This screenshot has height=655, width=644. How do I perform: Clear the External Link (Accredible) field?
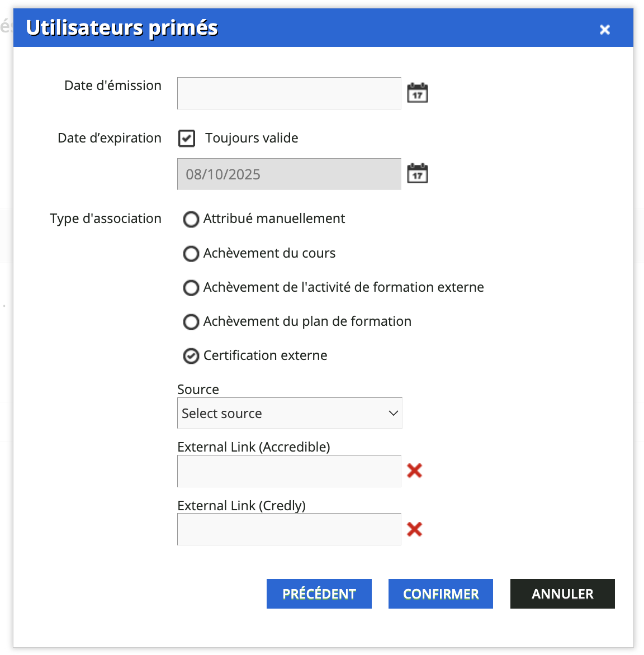pyautogui.click(x=414, y=471)
